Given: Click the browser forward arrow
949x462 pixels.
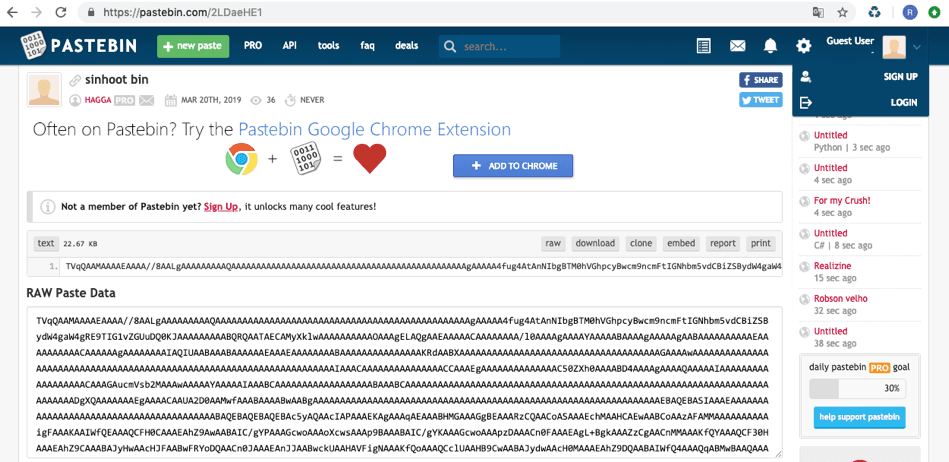Looking at the screenshot, I should [x=36, y=12].
